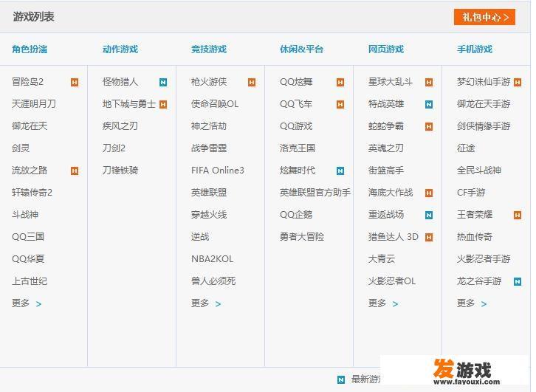Click the N badge next to 重返战场
Viewport: 536px width, 392px height.
pyautogui.click(x=429, y=216)
